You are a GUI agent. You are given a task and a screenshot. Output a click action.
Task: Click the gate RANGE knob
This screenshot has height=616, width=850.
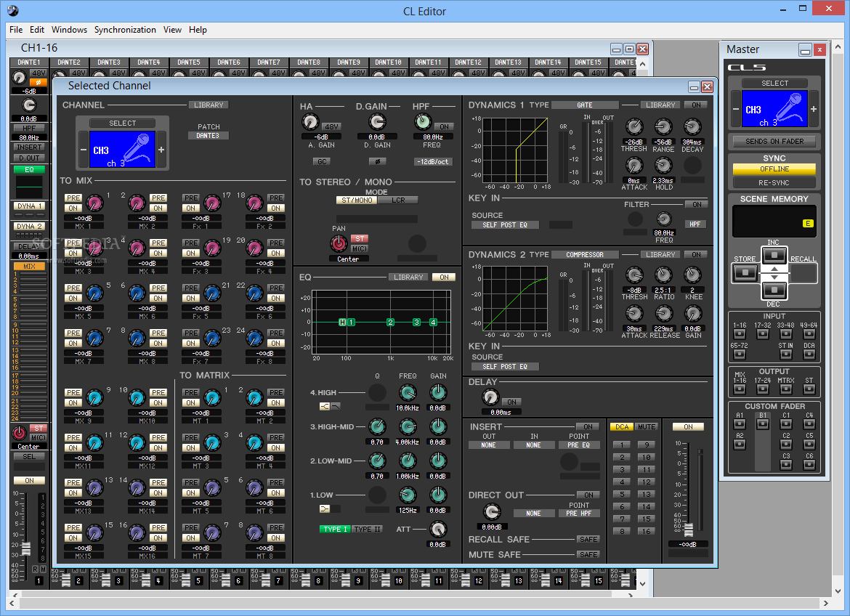pos(663,127)
